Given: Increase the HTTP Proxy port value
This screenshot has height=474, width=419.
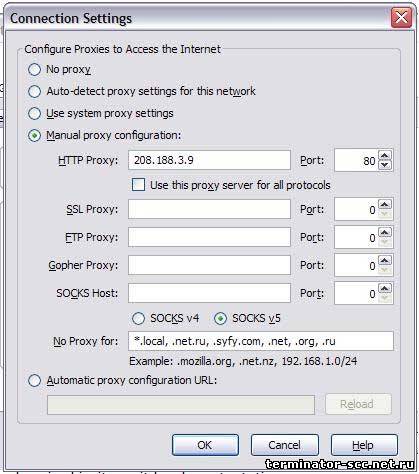Looking at the screenshot, I should [x=385, y=156].
